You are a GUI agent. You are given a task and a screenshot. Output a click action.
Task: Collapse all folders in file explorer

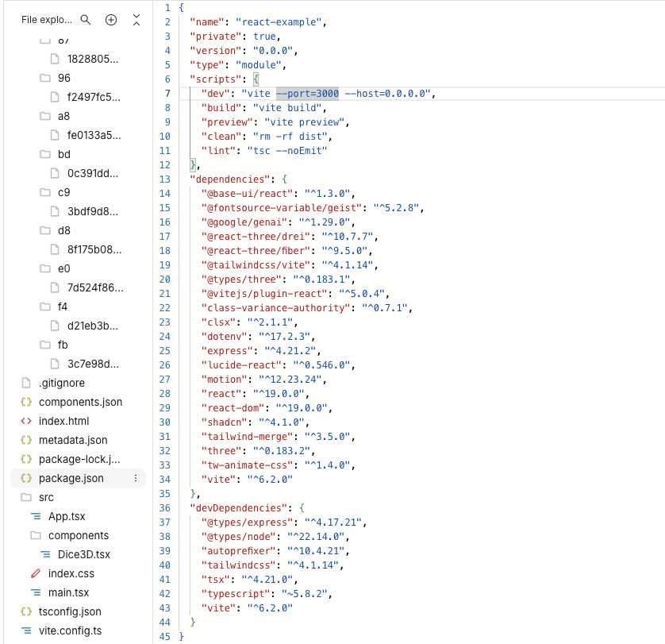[x=136, y=20]
